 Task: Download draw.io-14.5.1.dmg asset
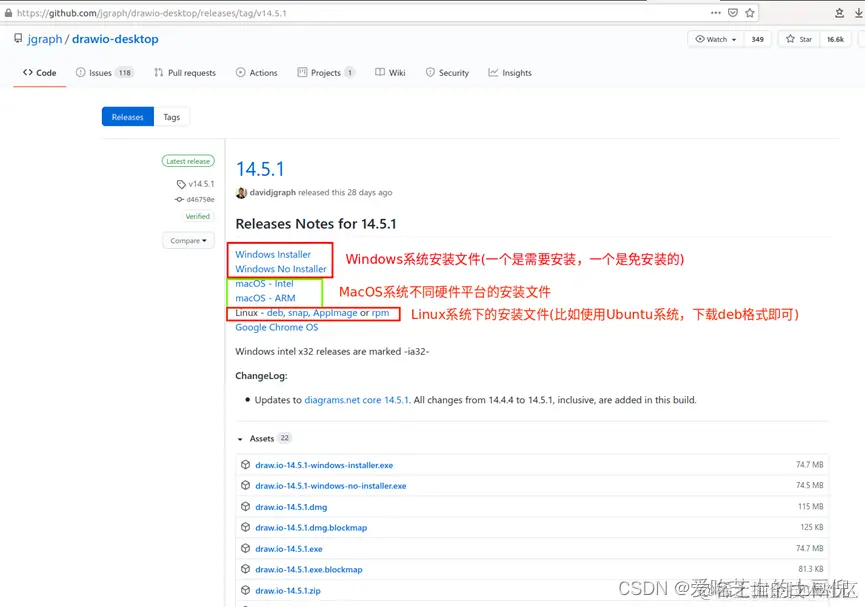click(291, 507)
